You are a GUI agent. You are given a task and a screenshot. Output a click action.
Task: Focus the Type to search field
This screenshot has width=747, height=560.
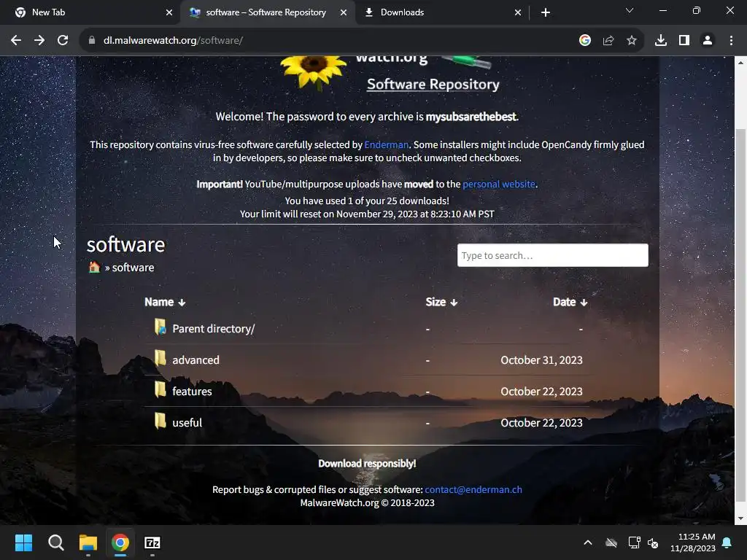553,255
